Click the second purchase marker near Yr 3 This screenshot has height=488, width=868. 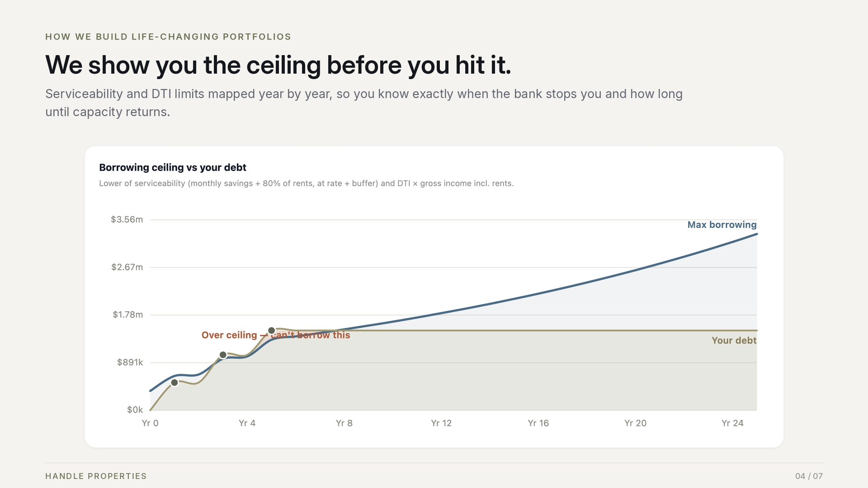point(223,355)
